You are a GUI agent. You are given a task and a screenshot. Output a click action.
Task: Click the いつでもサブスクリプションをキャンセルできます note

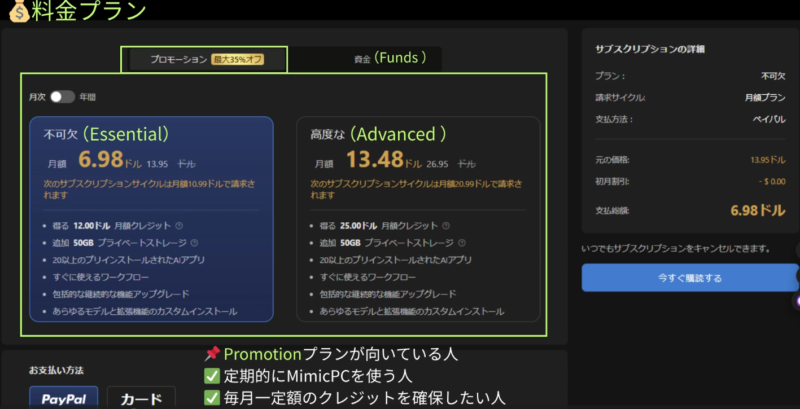(676, 249)
